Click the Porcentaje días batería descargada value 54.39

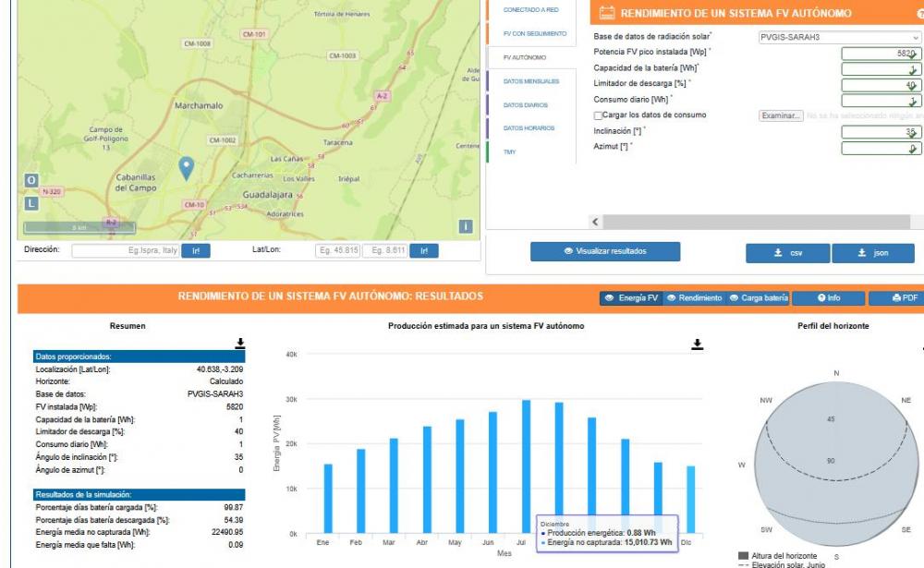point(234,520)
